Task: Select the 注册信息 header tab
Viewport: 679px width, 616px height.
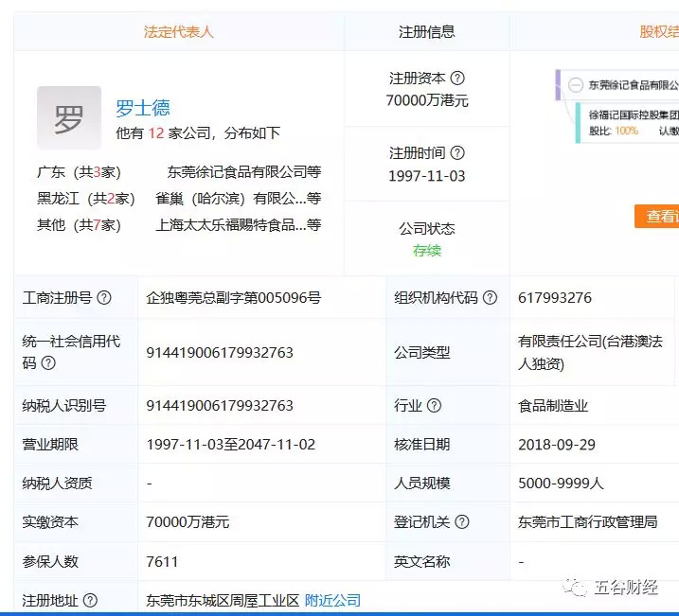Action: (426, 32)
